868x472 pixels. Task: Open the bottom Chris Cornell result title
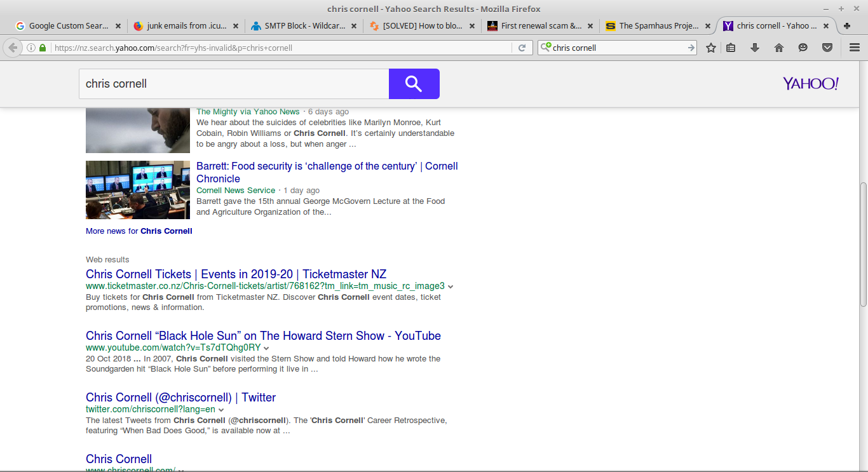point(119,459)
